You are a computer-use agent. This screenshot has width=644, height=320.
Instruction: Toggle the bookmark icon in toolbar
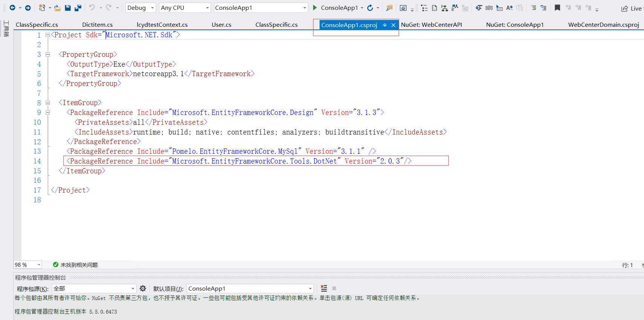coord(557,8)
